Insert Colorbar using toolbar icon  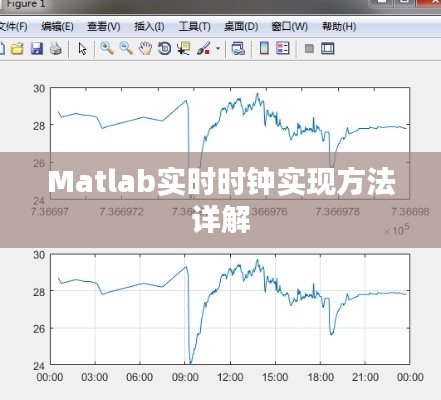coord(264,49)
